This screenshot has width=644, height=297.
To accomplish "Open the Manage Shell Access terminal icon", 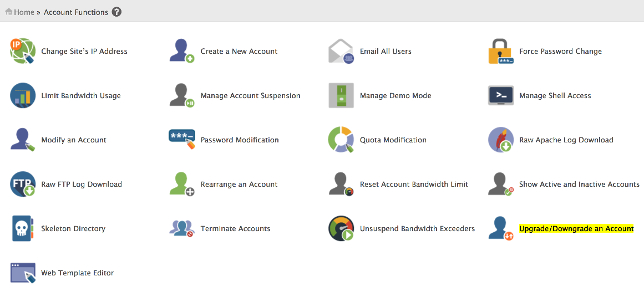I will click(x=500, y=95).
